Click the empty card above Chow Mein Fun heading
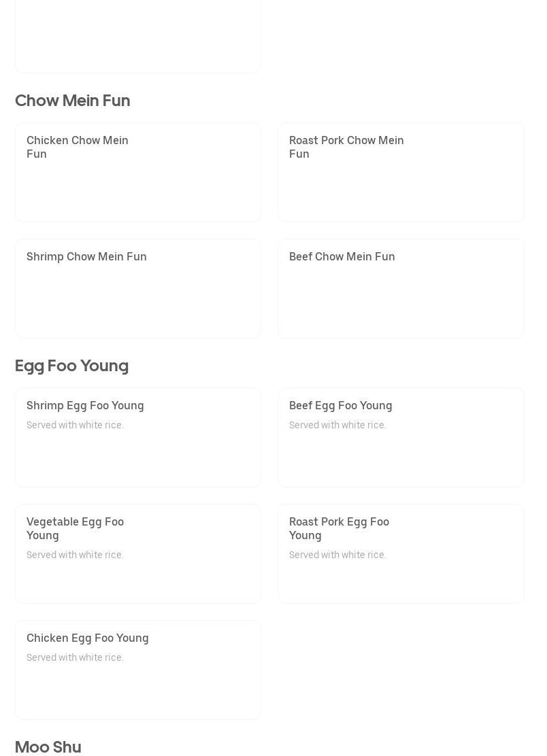 pos(138,36)
